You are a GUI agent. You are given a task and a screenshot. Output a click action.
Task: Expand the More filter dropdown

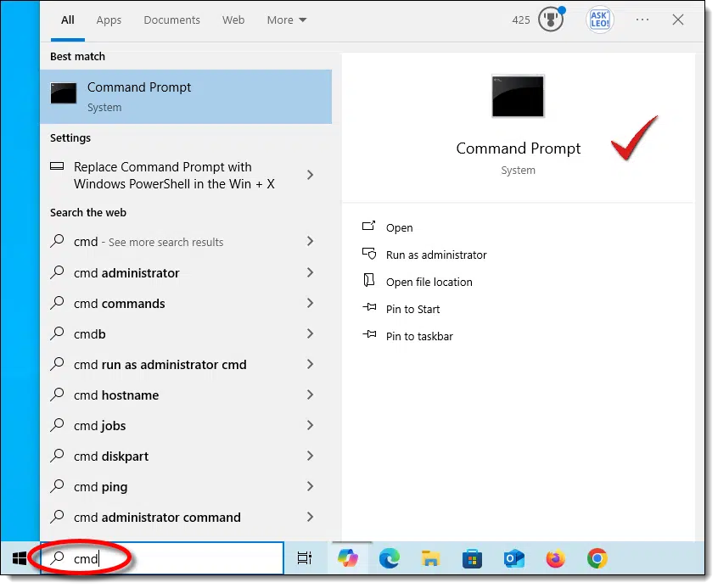[x=287, y=20]
